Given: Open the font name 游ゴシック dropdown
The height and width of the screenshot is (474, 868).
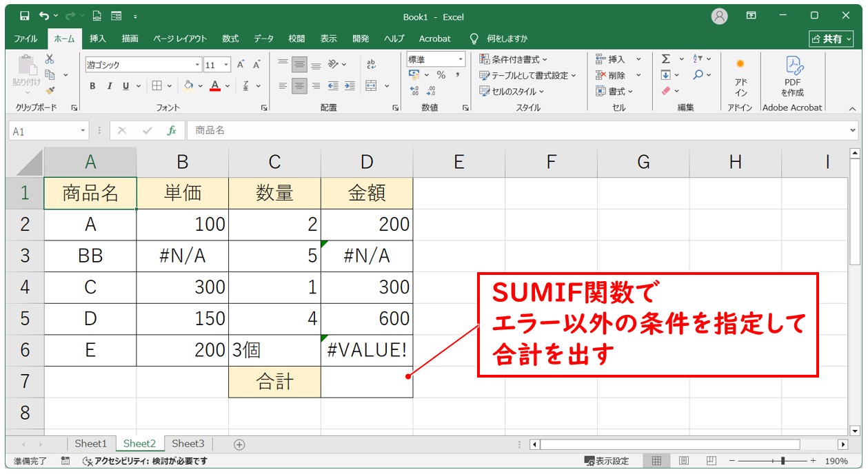Looking at the screenshot, I should (x=197, y=65).
